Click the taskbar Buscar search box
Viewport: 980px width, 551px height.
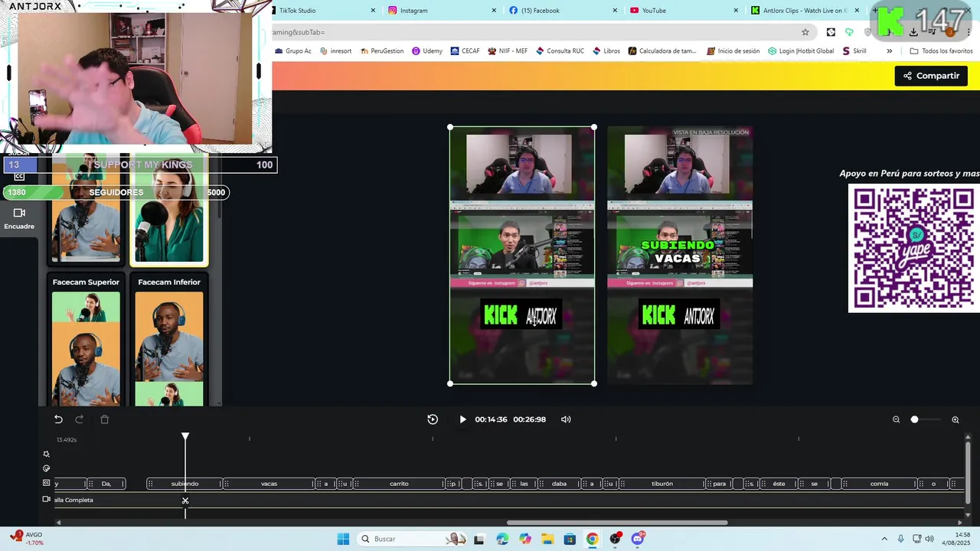[413, 539]
